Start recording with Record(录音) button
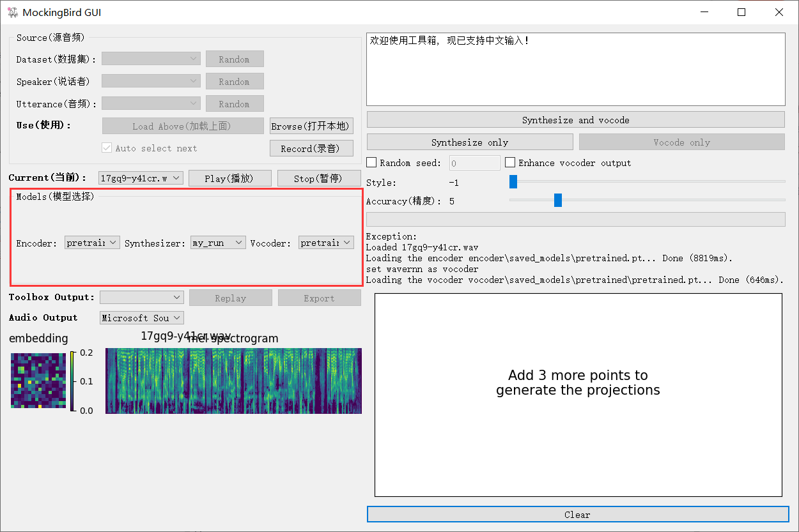The image size is (799, 532). [x=311, y=148]
